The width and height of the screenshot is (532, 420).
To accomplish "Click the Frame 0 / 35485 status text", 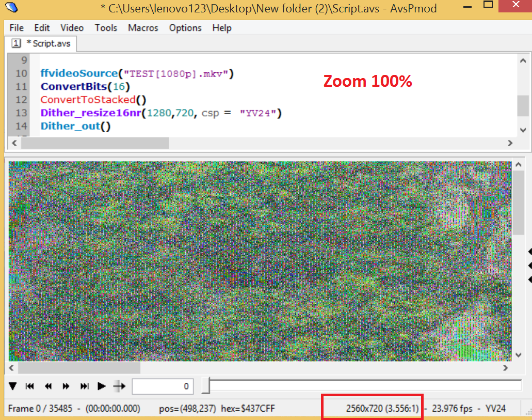I will (40, 408).
